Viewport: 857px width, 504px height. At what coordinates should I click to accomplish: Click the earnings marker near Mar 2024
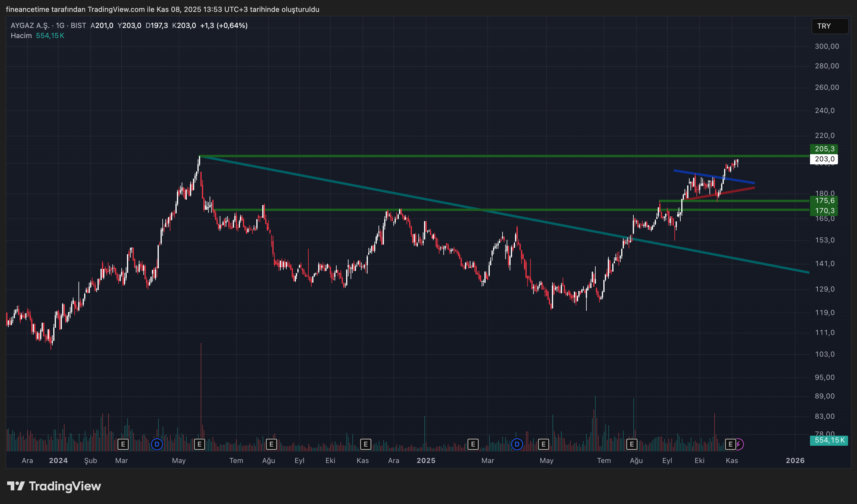click(x=123, y=444)
